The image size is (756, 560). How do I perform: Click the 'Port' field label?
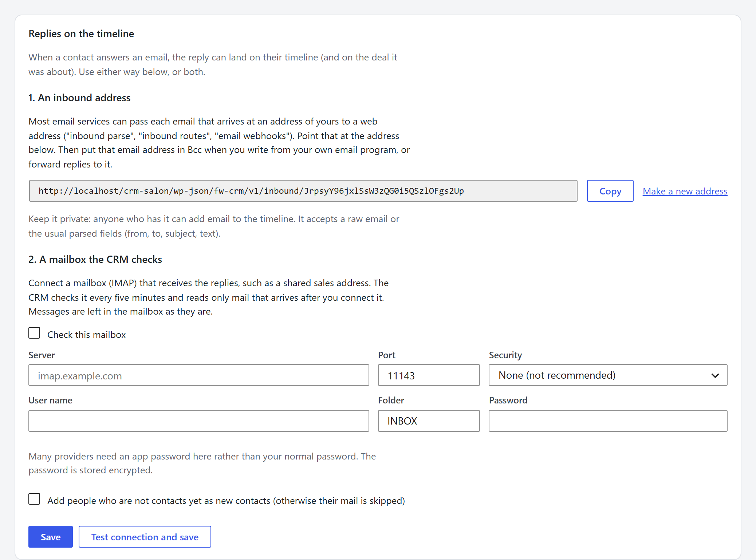387,355
